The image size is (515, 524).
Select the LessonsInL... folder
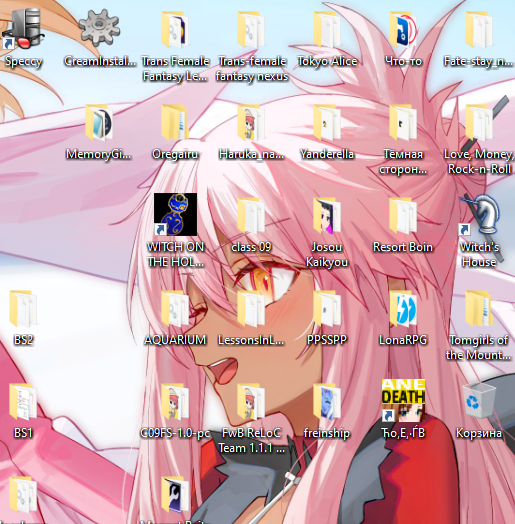(251, 309)
